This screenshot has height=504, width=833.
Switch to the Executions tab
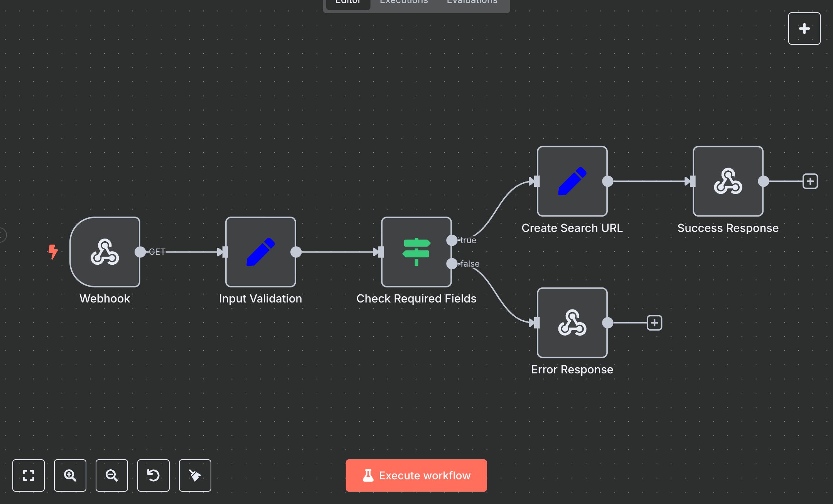click(403, 3)
